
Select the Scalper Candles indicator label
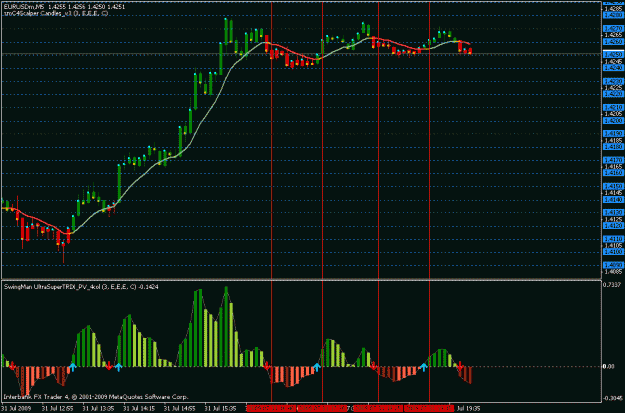55,14
